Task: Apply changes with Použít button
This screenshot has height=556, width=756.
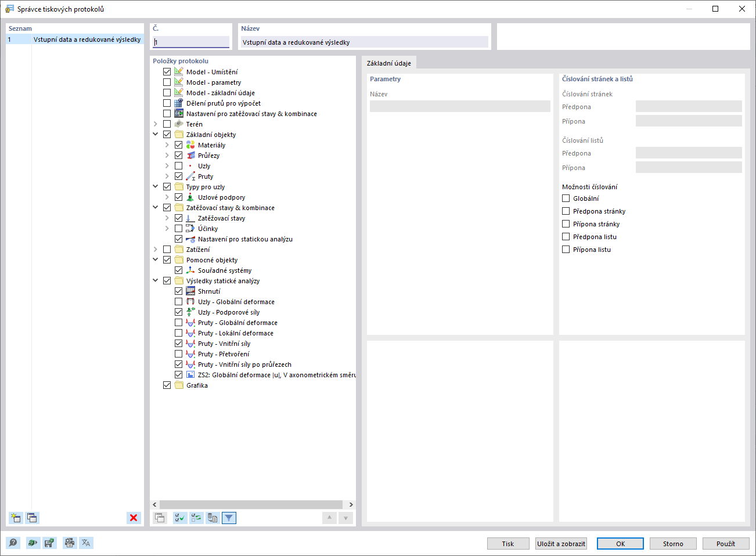Action: tap(726, 544)
